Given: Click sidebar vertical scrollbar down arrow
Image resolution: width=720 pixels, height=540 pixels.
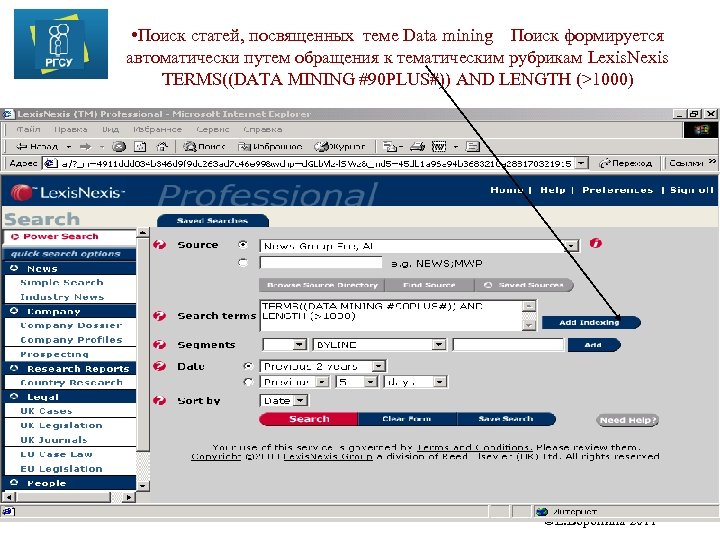Looking at the screenshot, I should pos(143,485).
